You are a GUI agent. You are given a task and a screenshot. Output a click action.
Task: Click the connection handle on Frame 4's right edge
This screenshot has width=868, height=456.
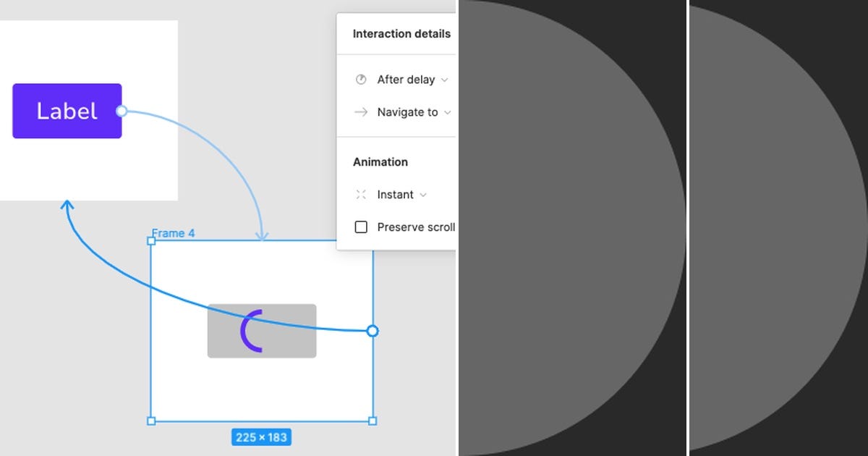[372, 331]
